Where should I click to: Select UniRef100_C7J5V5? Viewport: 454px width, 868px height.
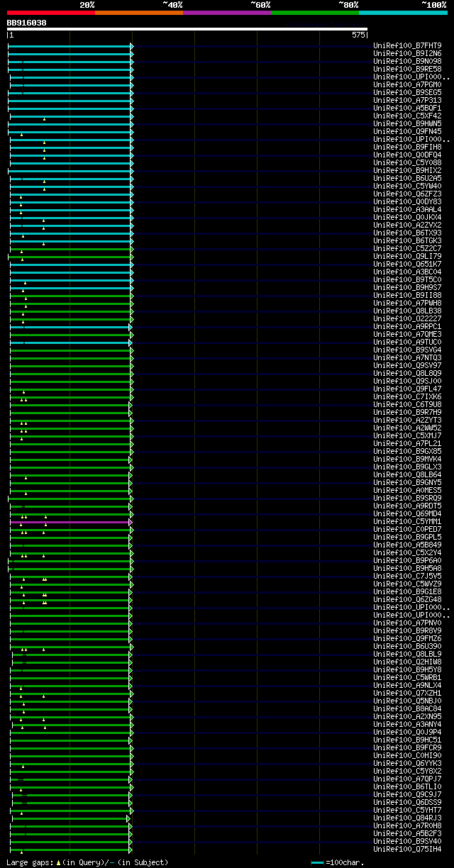pyautogui.click(x=407, y=577)
